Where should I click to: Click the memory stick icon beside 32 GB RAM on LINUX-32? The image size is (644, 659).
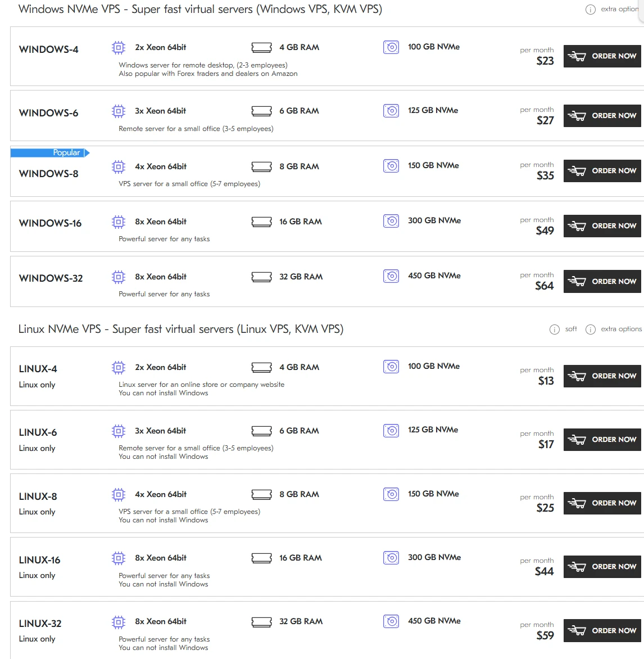coord(261,621)
